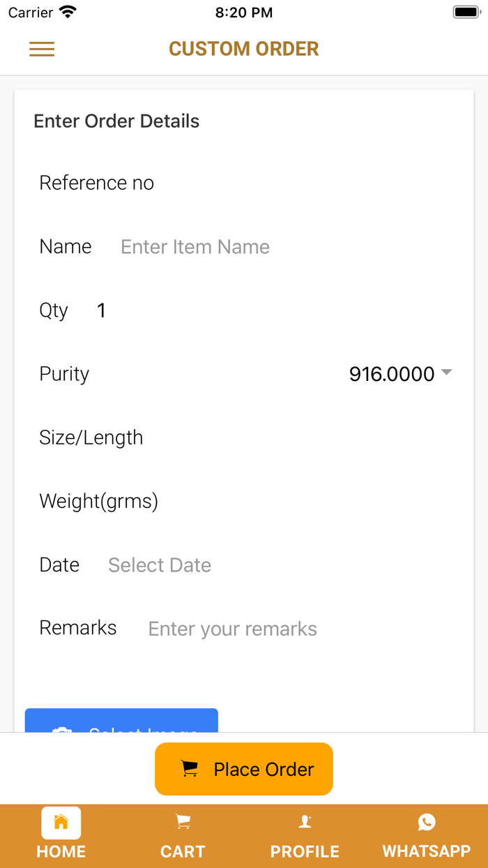Open the Cart tab

[183, 835]
